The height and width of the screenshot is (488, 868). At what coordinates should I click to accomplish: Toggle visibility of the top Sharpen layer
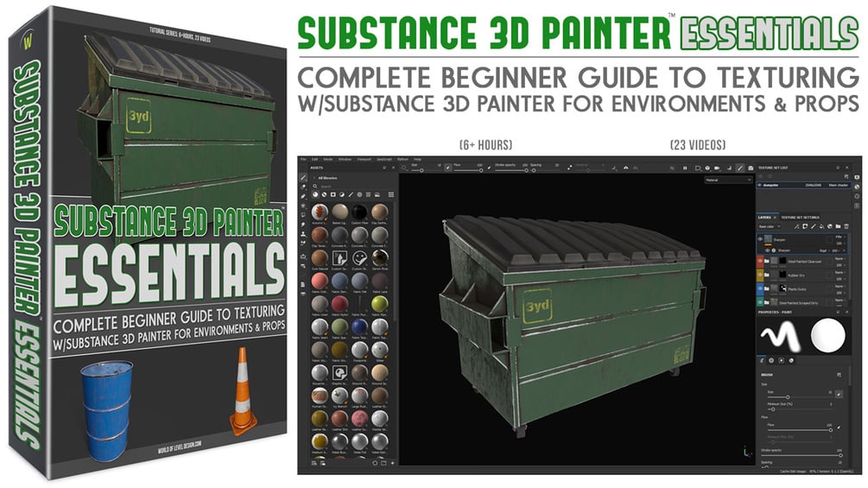[760, 239]
